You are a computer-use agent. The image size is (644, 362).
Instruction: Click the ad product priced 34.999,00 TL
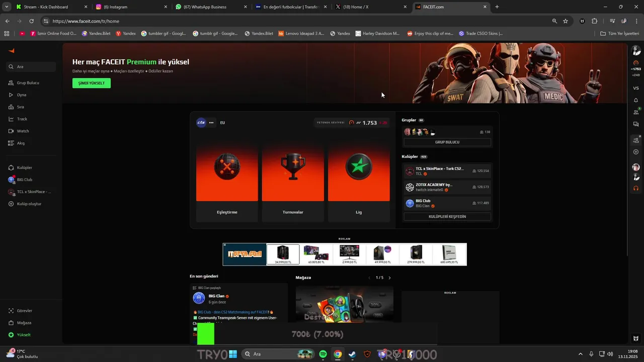point(283,254)
